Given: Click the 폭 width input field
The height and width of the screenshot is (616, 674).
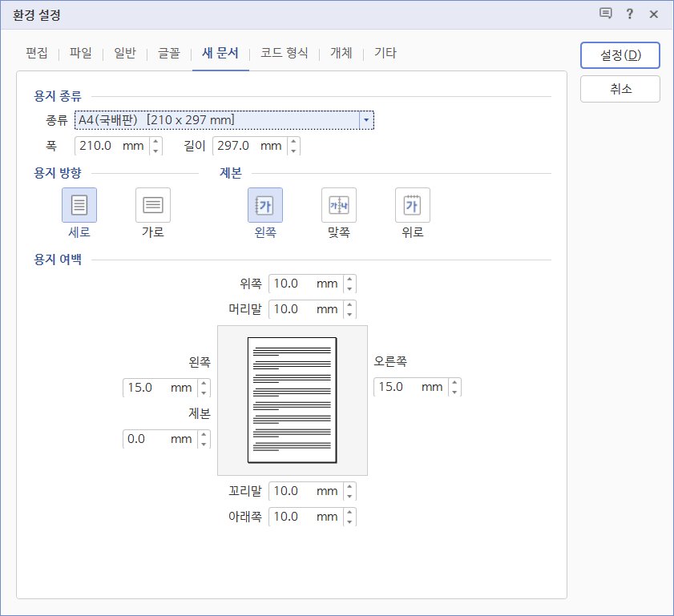Looking at the screenshot, I should (x=113, y=146).
